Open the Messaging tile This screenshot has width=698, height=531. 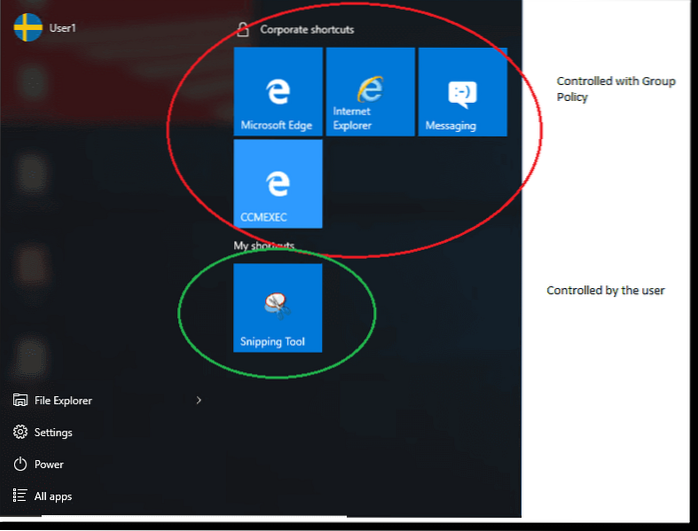[x=463, y=92]
